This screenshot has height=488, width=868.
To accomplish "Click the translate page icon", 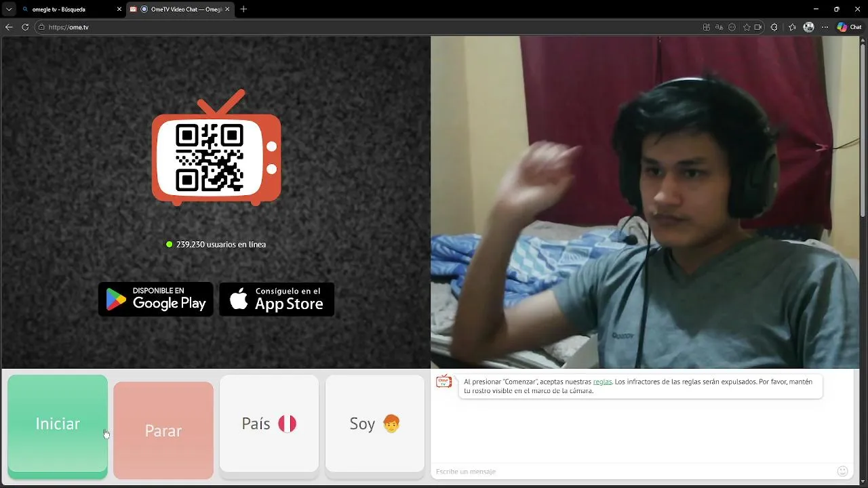I will pos(719,27).
